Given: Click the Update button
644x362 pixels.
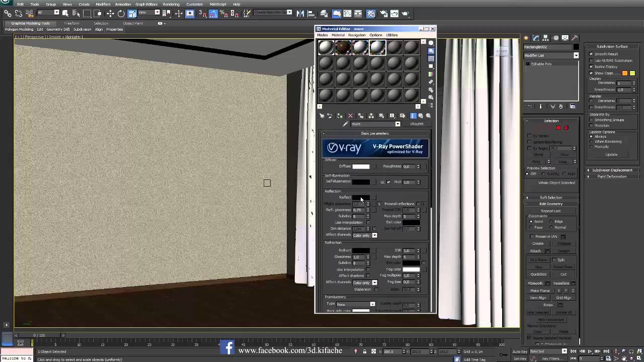Looking at the screenshot, I should coord(611,155).
